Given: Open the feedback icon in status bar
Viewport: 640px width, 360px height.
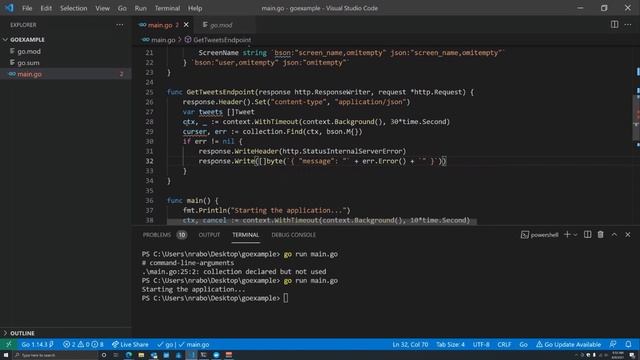Looking at the screenshot, I should click(613, 344).
